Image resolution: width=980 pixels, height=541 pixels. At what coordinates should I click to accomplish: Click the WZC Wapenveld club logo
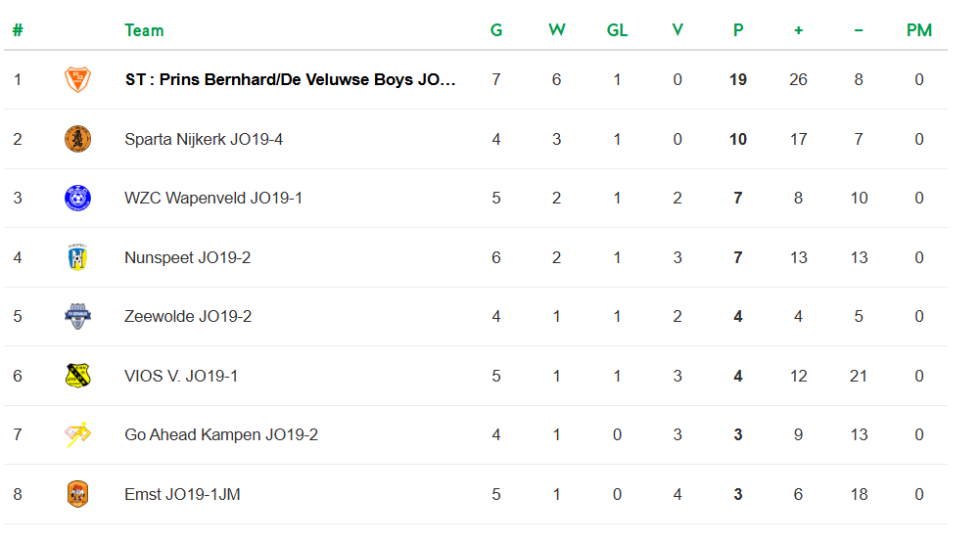tap(77, 198)
